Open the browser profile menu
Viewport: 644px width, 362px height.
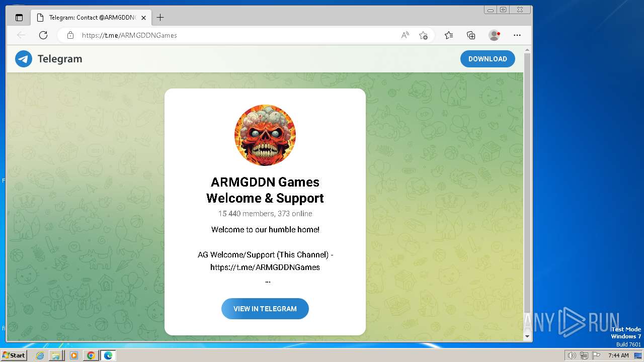[494, 35]
